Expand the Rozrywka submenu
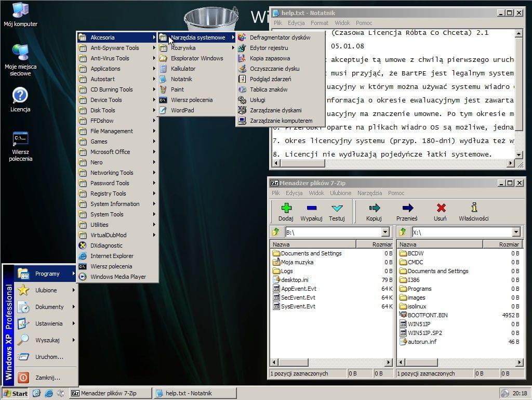This screenshot has width=532, height=400. coord(197,48)
